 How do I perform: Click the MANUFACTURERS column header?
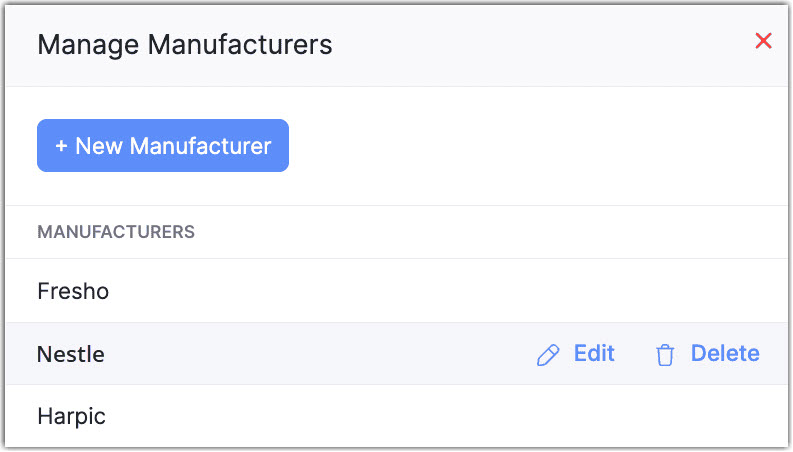click(x=116, y=232)
